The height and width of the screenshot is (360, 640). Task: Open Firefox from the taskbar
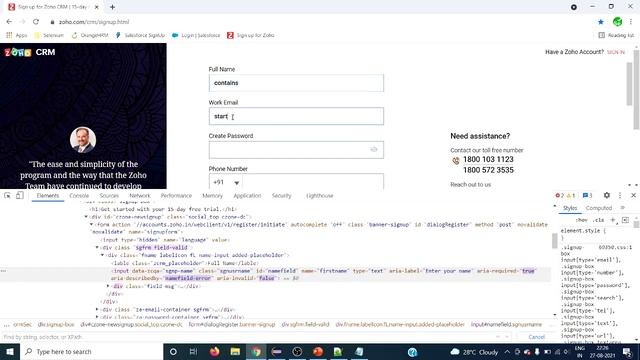tap(214, 351)
